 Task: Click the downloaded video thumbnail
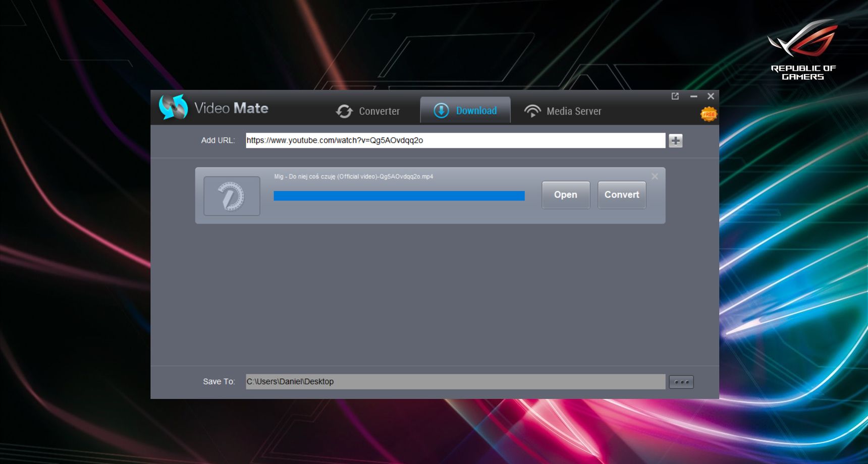(x=232, y=196)
